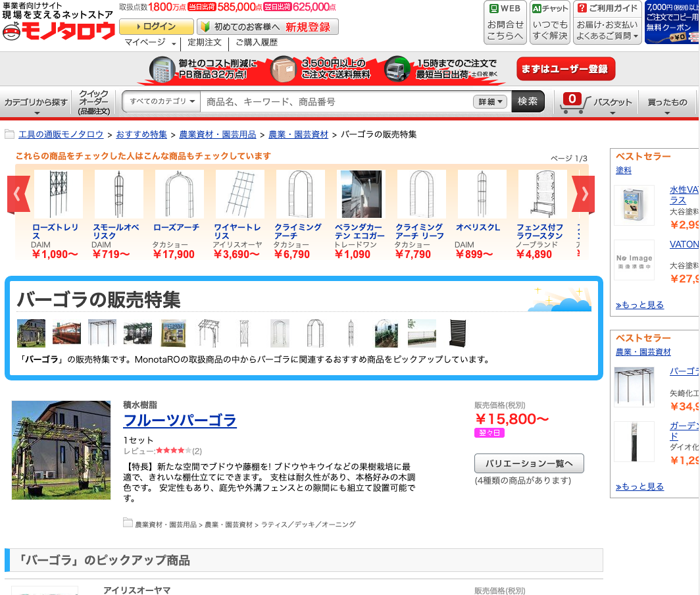Screen dimensions: 700x595
Task: Open the ワイヤートレリス carousel link
Action: [238, 232]
